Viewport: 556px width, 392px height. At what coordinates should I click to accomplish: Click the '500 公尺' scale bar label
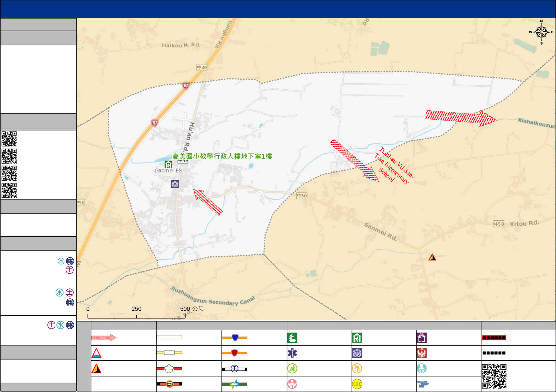click(192, 309)
